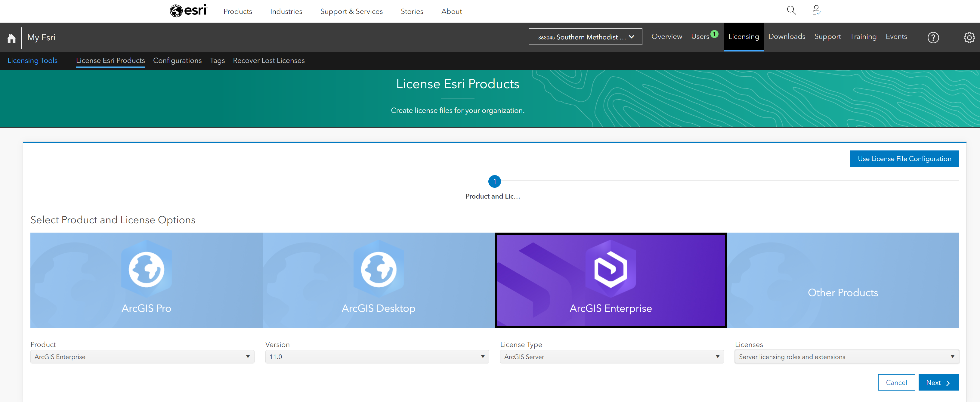Image resolution: width=980 pixels, height=402 pixels.
Task: Open the License Type dropdown
Action: [611, 357]
